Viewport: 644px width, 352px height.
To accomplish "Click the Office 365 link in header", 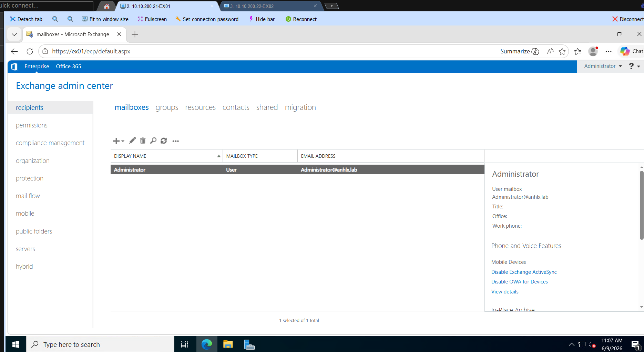I will (x=69, y=66).
